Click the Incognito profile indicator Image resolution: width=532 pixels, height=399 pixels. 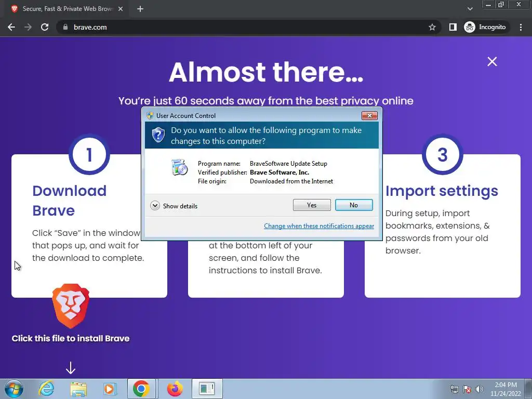pyautogui.click(x=485, y=27)
